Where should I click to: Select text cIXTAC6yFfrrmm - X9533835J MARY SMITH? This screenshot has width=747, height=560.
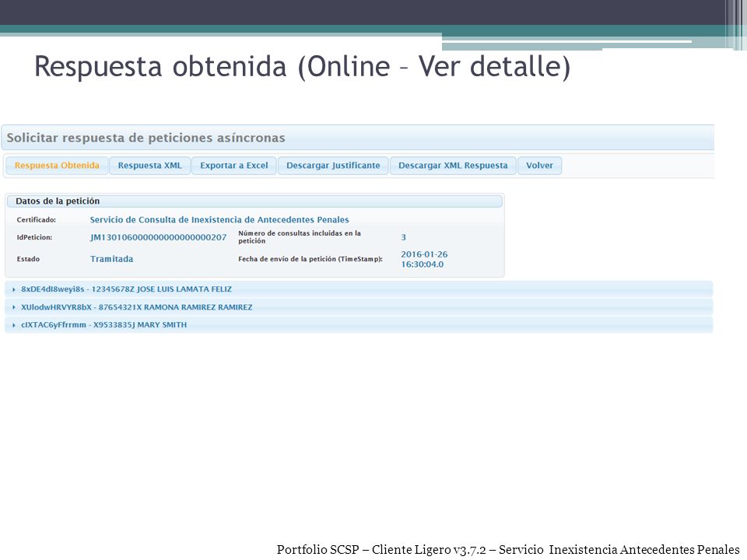pos(103,325)
